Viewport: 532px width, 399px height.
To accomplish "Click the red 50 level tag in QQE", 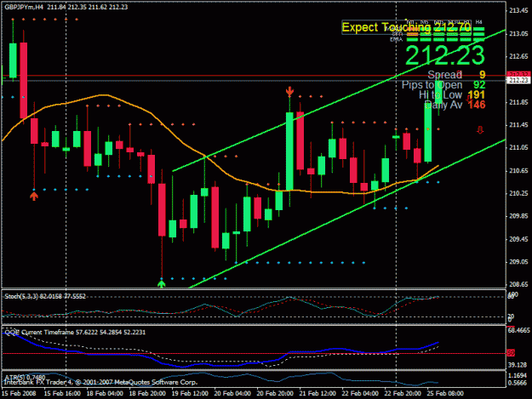I will [x=511, y=353].
